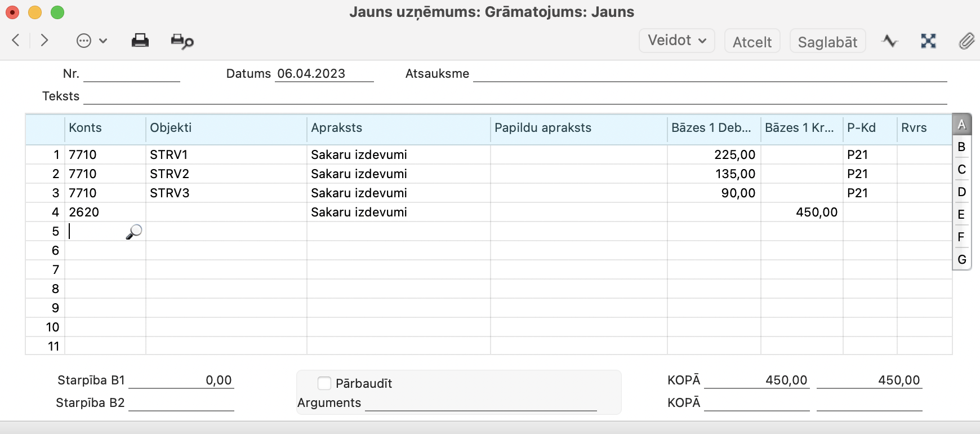The width and height of the screenshot is (980, 434).
Task: Open the paperclip attachments icon
Action: (966, 41)
